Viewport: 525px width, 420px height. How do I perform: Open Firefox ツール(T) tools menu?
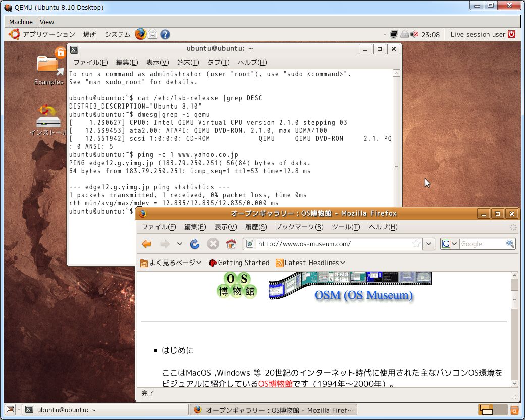346,227
